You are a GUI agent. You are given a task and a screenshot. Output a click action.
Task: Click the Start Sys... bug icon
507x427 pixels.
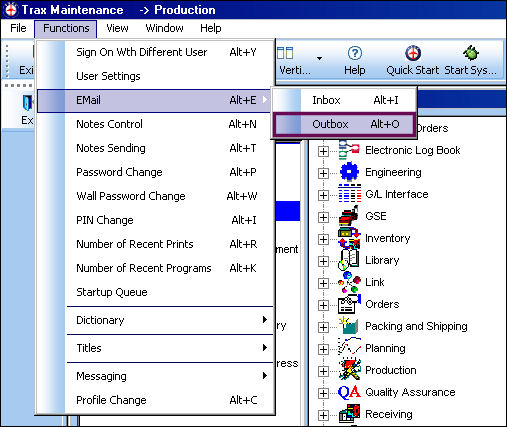click(x=471, y=53)
